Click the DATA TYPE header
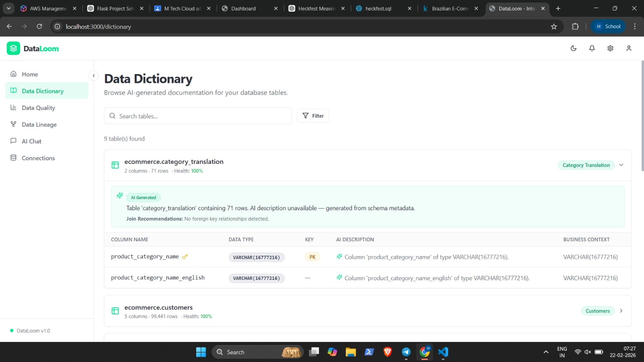Viewport: 644px width, 362px height. [x=241, y=240]
